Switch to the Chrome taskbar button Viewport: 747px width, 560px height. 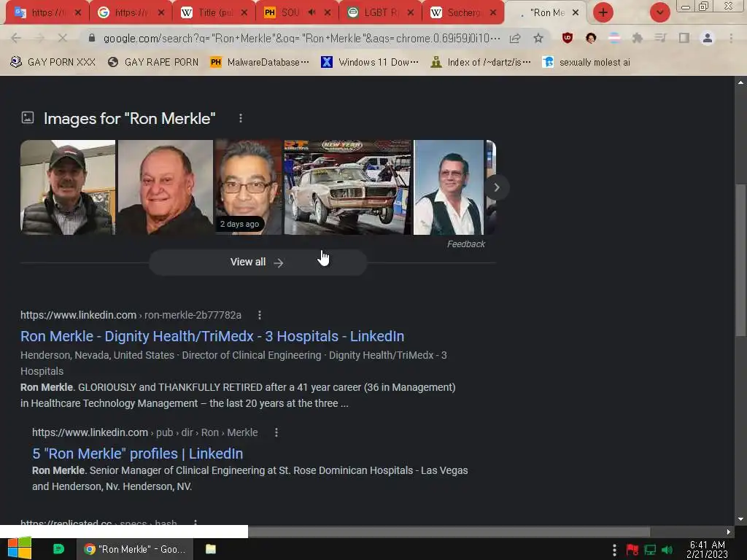134,549
